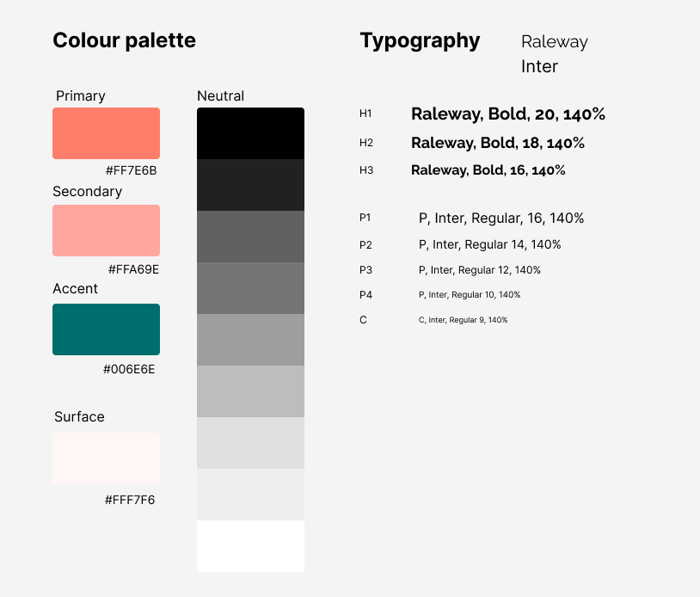Screen dimensions: 700x597
Task: Select the caption Inter Regular 9 sample
Action: coord(463,320)
